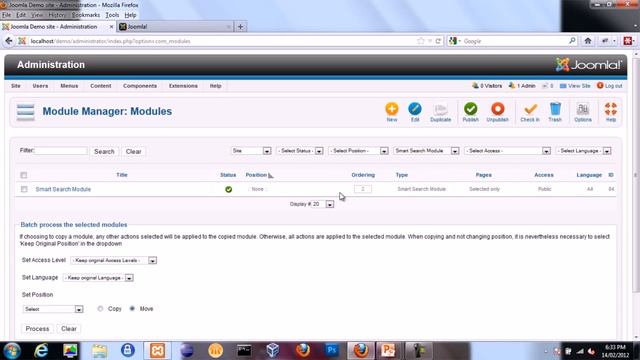Viewport: 640px width, 360px height.
Task: Select the Move radio button
Action: 132,309
